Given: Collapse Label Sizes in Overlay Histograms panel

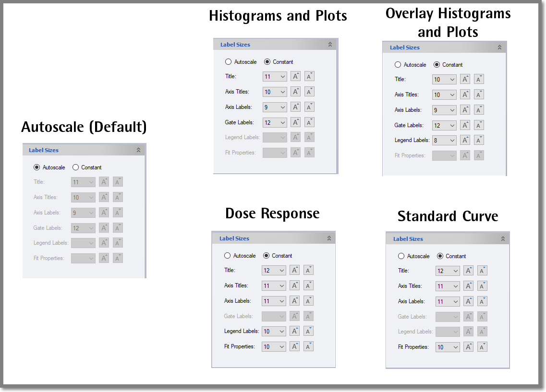Looking at the screenshot, I should pos(499,48).
